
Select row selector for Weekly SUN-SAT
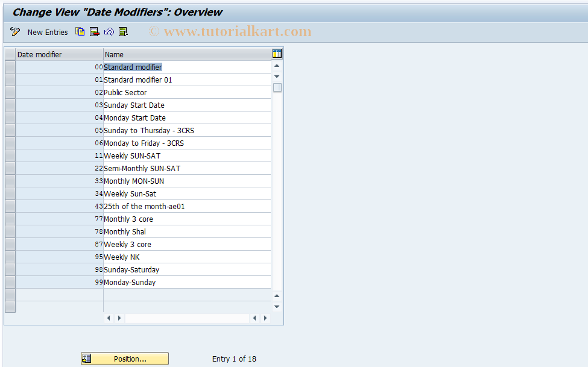point(10,155)
